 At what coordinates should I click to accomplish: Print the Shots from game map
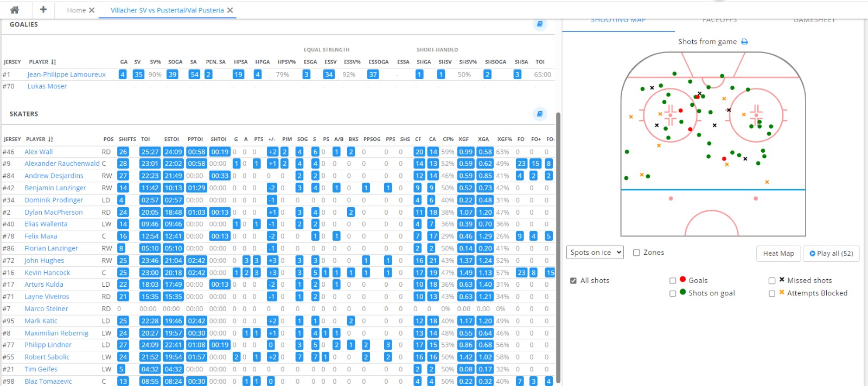744,42
